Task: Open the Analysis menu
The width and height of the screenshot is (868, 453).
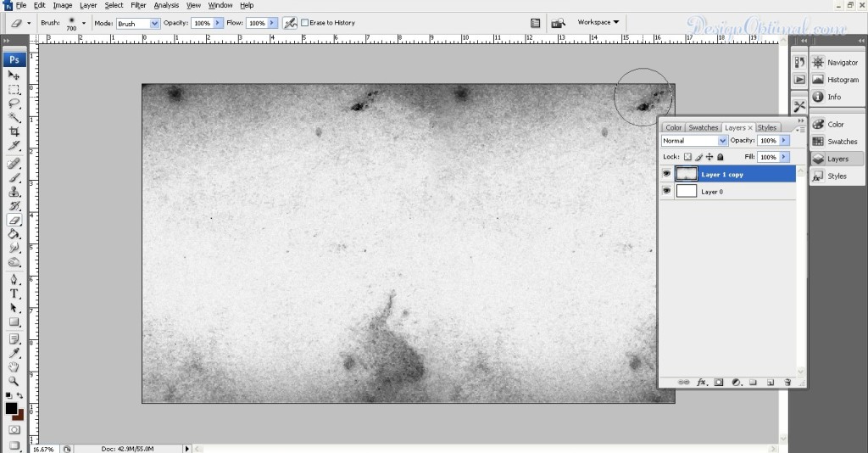Action: tap(166, 5)
